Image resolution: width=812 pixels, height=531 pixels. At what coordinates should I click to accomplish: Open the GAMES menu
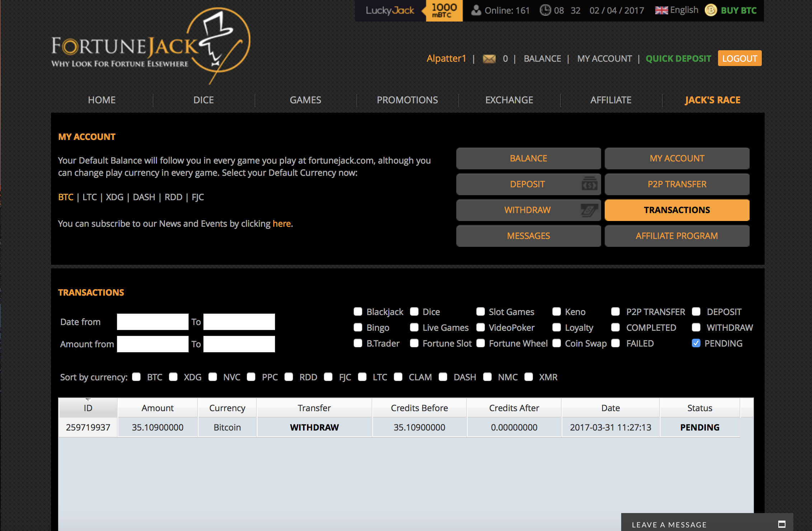tap(306, 100)
